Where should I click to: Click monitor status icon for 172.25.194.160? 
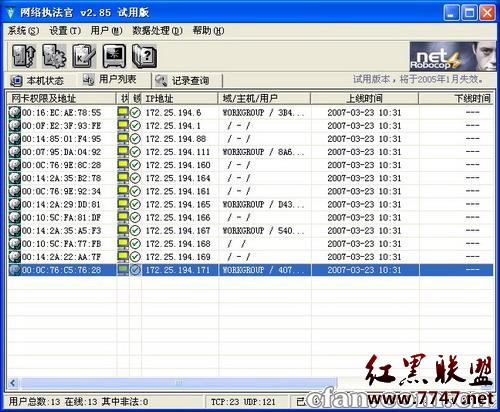click(123, 164)
